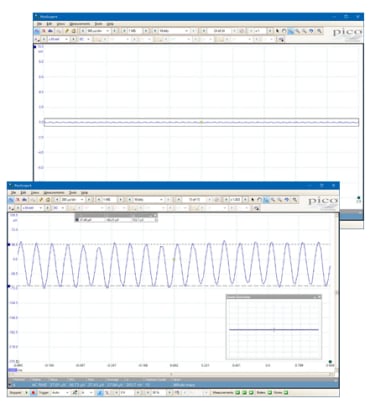Select Scope Mode in front PicoScope window

point(11,200)
